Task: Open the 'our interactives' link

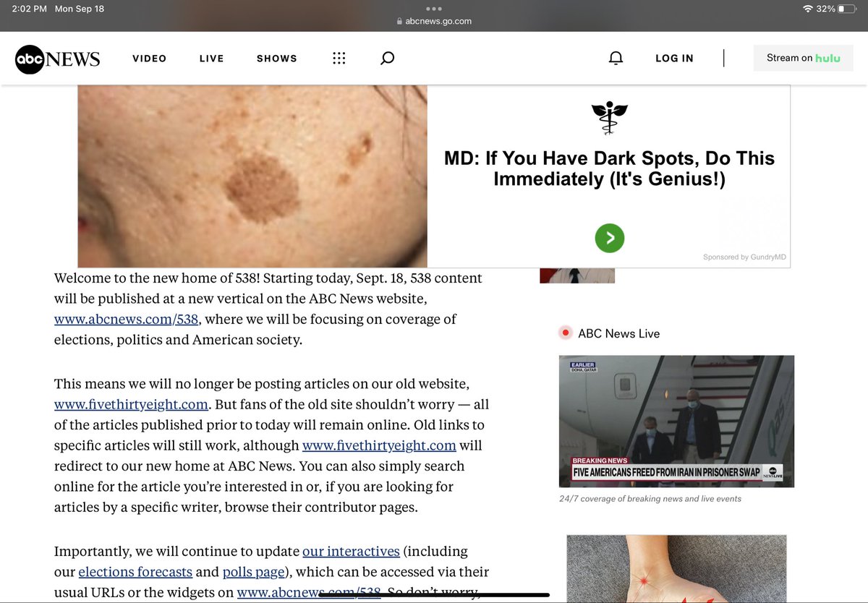Action: [351, 551]
